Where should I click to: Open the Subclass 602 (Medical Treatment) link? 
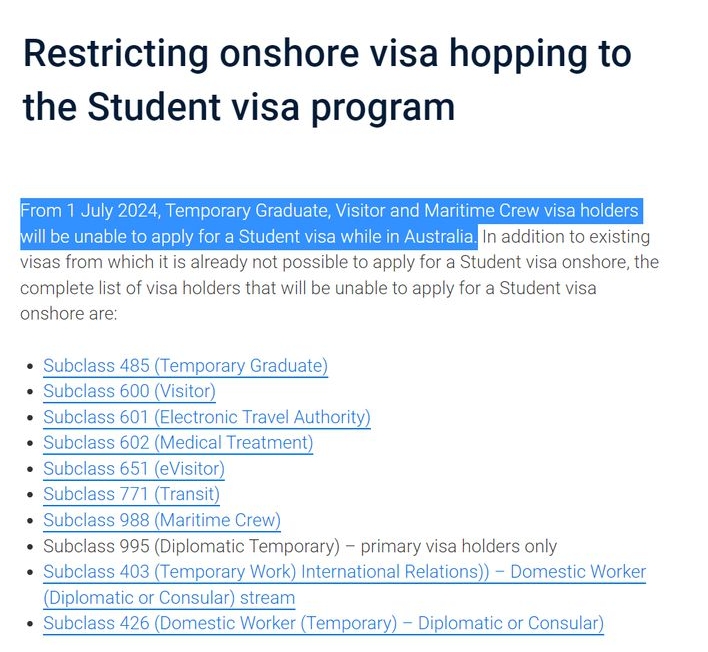coord(178,442)
